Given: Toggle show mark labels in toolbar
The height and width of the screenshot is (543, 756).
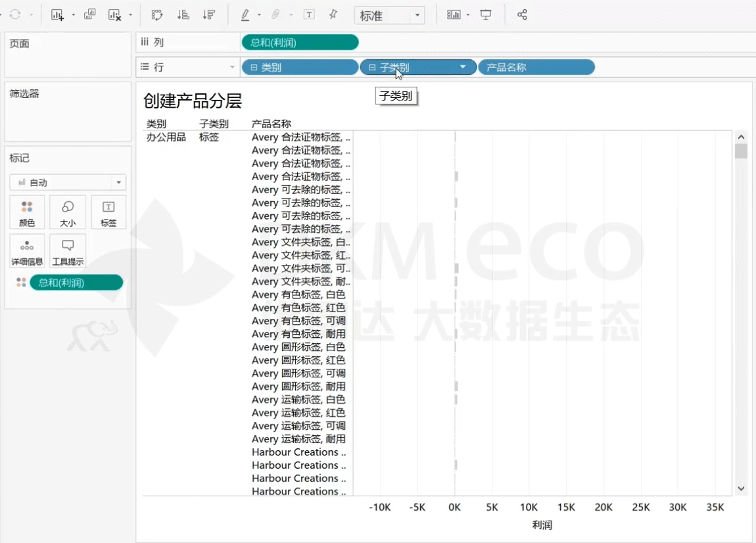Looking at the screenshot, I should pyautogui.click(x=309, y=15).
